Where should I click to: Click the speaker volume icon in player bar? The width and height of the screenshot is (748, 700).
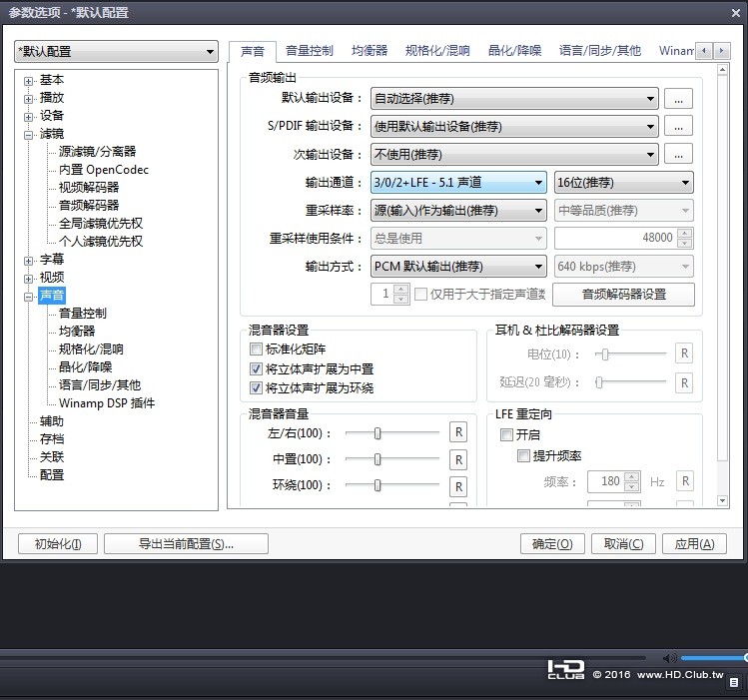tap(669, 658)
